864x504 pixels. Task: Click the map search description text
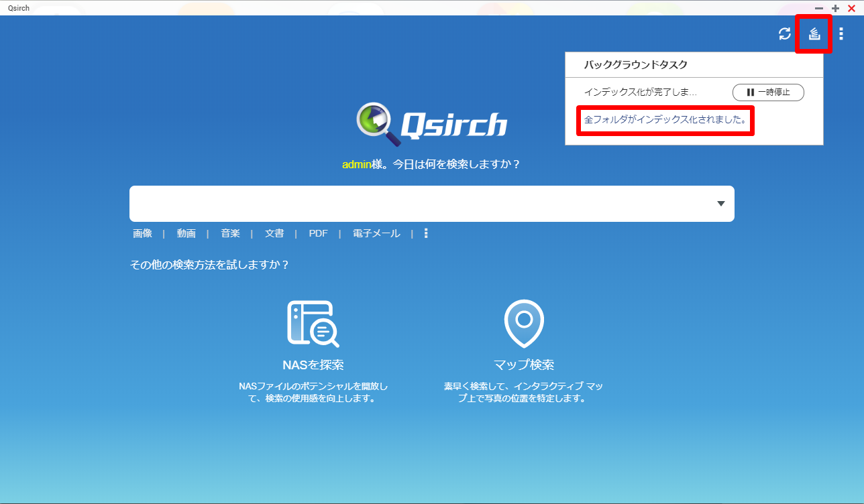524,393
